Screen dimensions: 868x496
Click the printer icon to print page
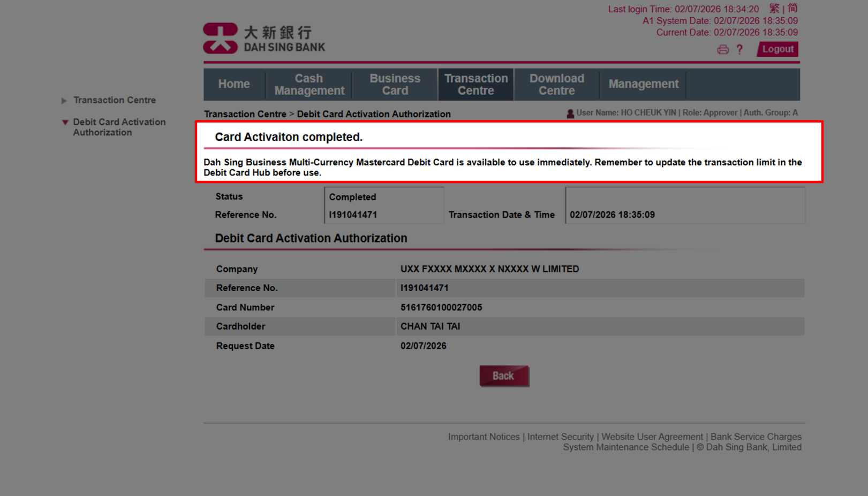tap(723, 49)
